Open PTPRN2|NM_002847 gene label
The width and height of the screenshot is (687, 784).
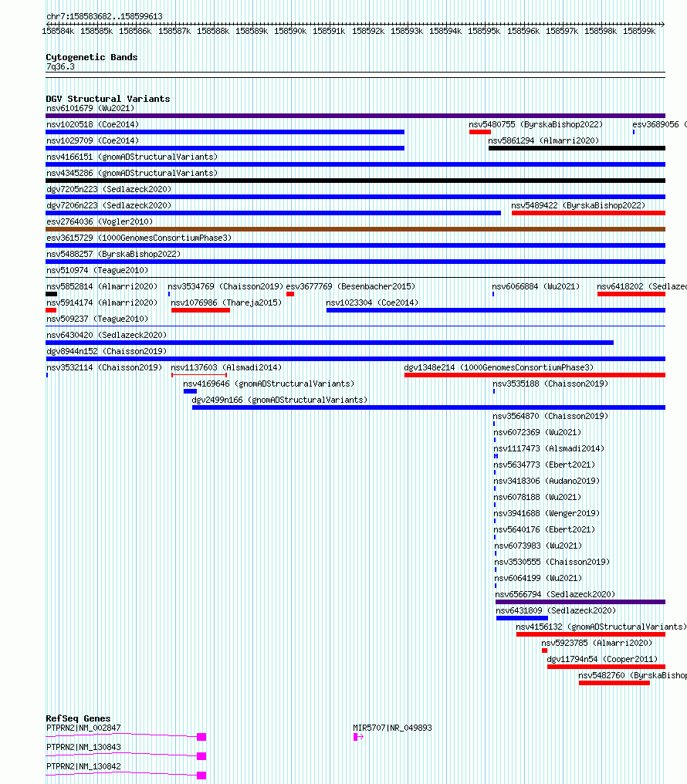click(83, 728)
